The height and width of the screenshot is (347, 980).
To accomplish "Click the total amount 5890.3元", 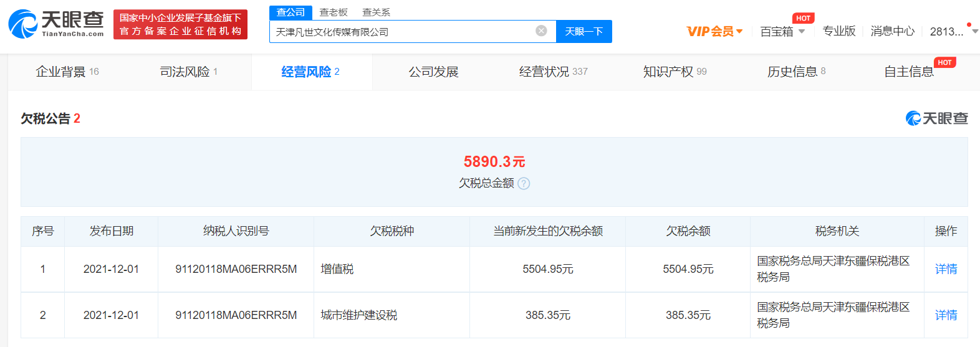I will [494, 161].
